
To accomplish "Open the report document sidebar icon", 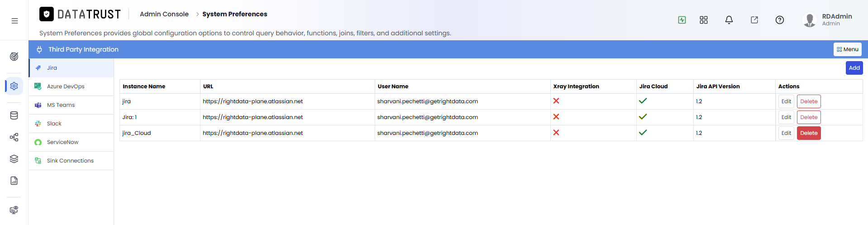I will (14, 181).
